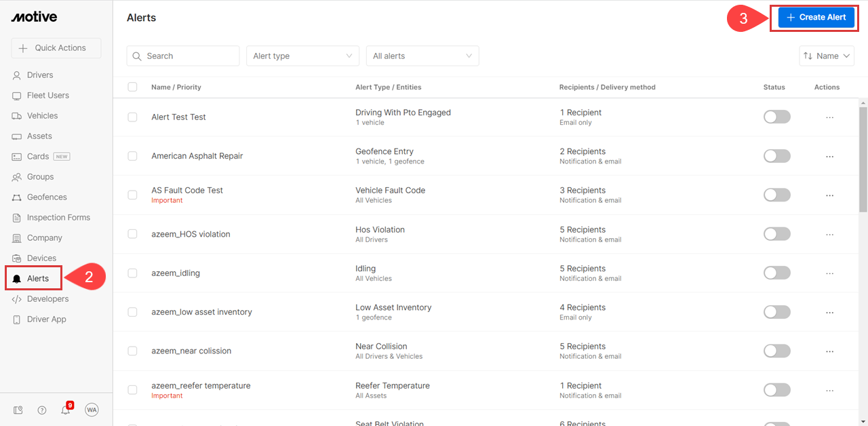Screen dimensions: 868x426
Task: Select the azeem_idling row checkbox
Action: tap(132, 273)
